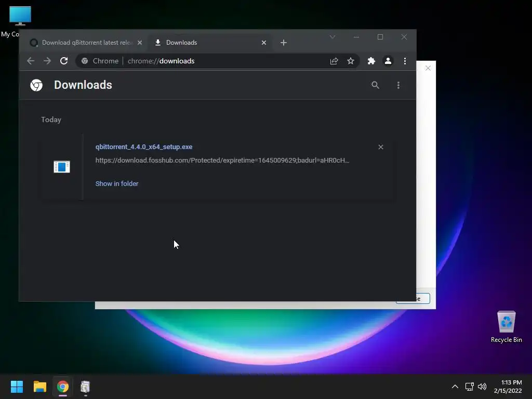Click the Chrome logo beside Downloads heading
532x399 pixels.
pyautogui.click(x=36, y=85)
